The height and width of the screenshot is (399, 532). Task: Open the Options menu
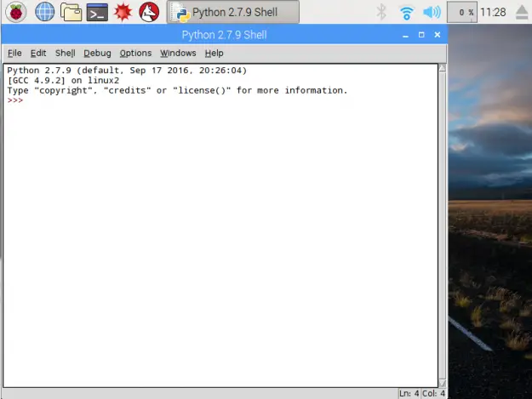[x=135, y=54]
